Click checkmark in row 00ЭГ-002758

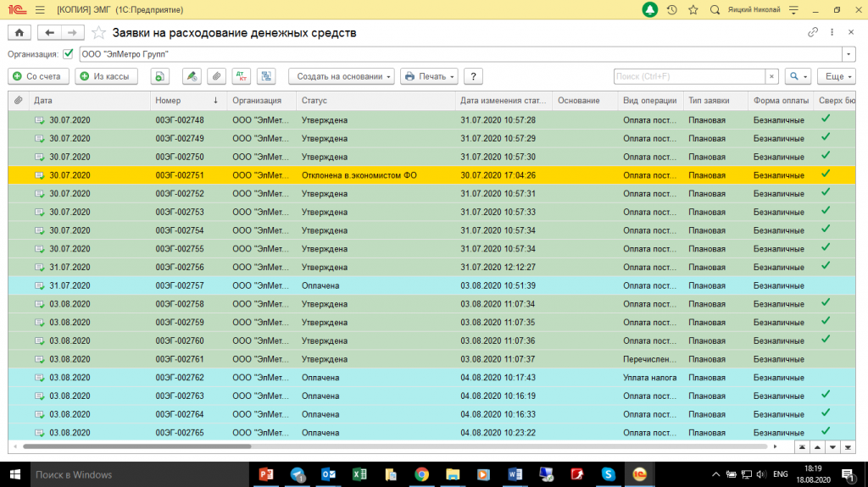coord(826,302)
